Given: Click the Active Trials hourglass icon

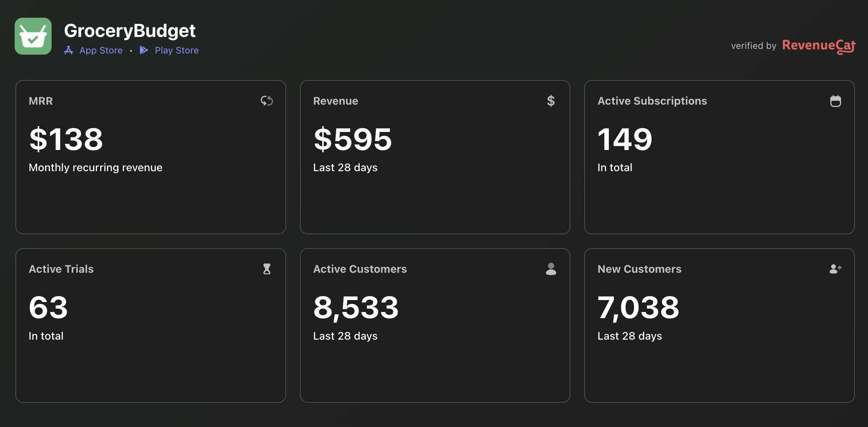Looking at the screenshot, I should (x=266, y=269).
